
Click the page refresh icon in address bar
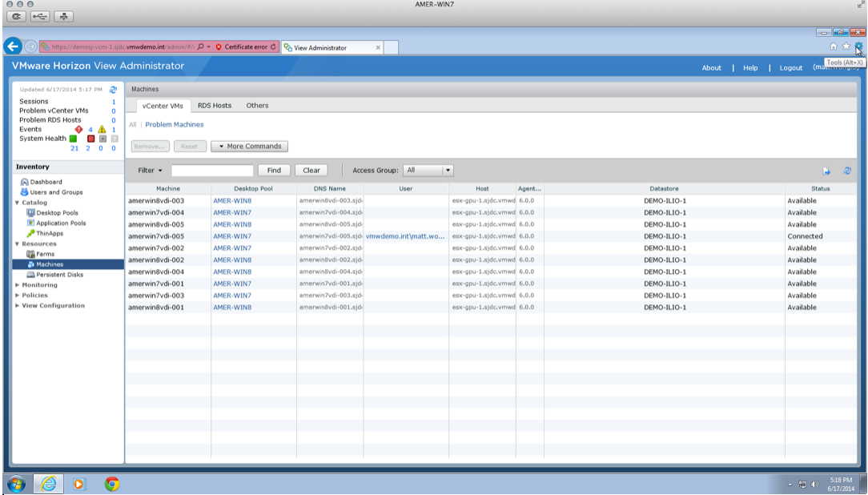[273, 47]
